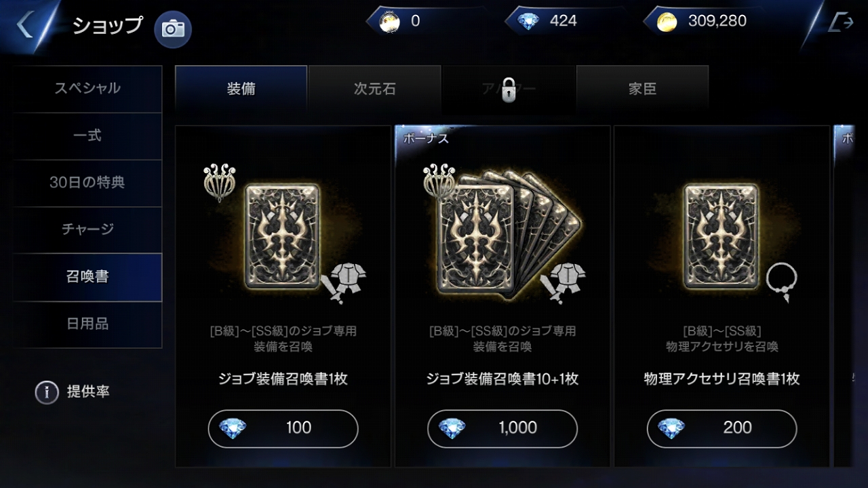
Task: Click the exit icon at top right
Action: 841,22
